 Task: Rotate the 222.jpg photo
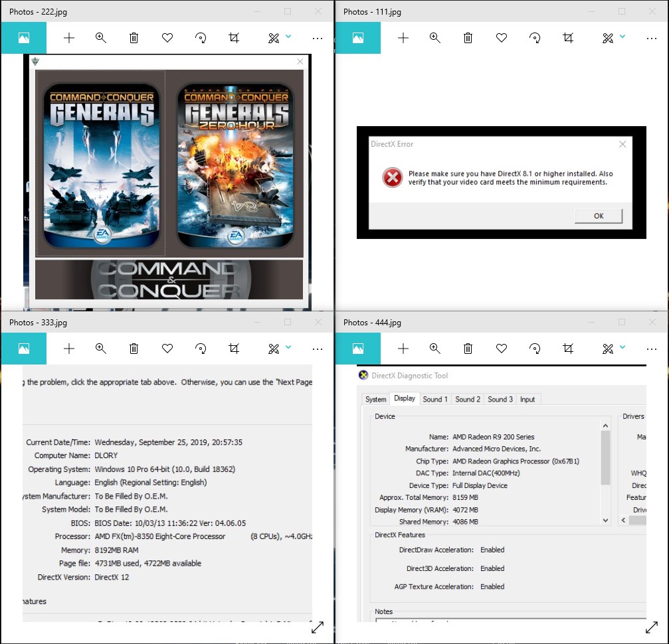click(x=201, y=38)
